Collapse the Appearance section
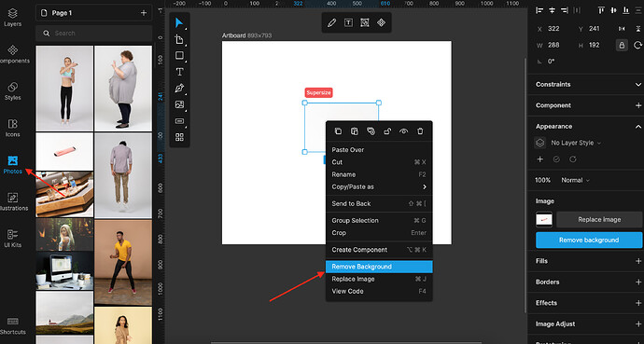The height and width of the screenshot is (344, 644). (x=637, y=127)
